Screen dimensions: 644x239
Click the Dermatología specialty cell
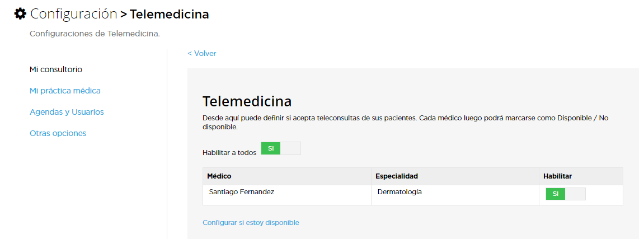pos(399,192)
